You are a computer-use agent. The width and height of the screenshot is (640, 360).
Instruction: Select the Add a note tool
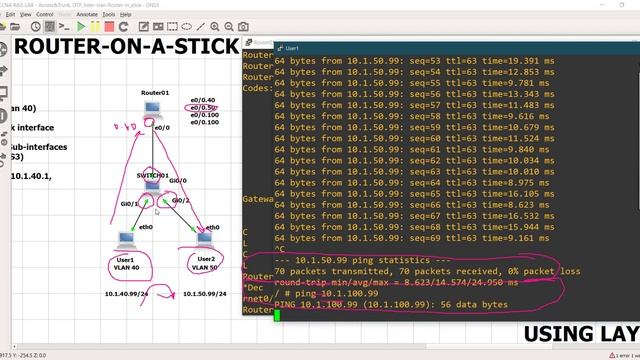coord(144,27)
